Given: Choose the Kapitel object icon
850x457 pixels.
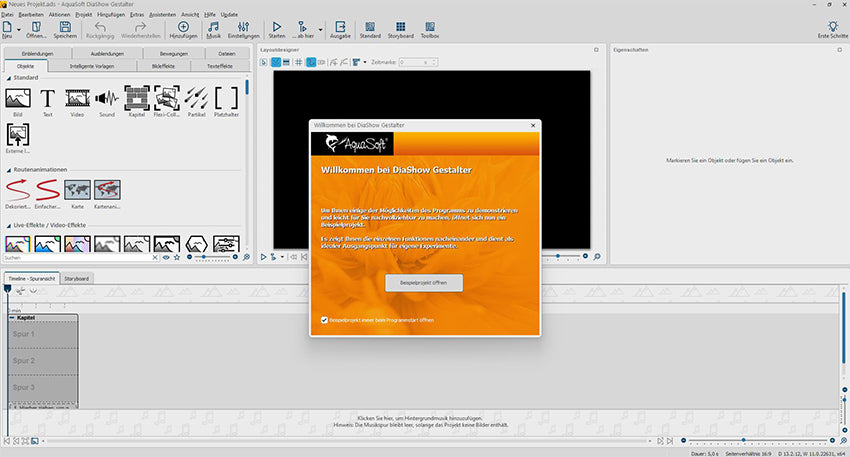Looking at the screenshot, I should [x=136, y=98].
